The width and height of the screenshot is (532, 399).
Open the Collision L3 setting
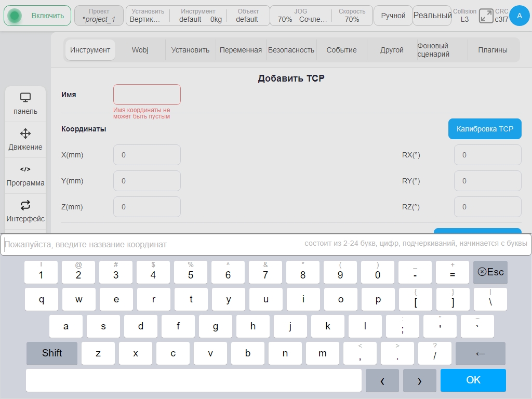click(464, 16)
